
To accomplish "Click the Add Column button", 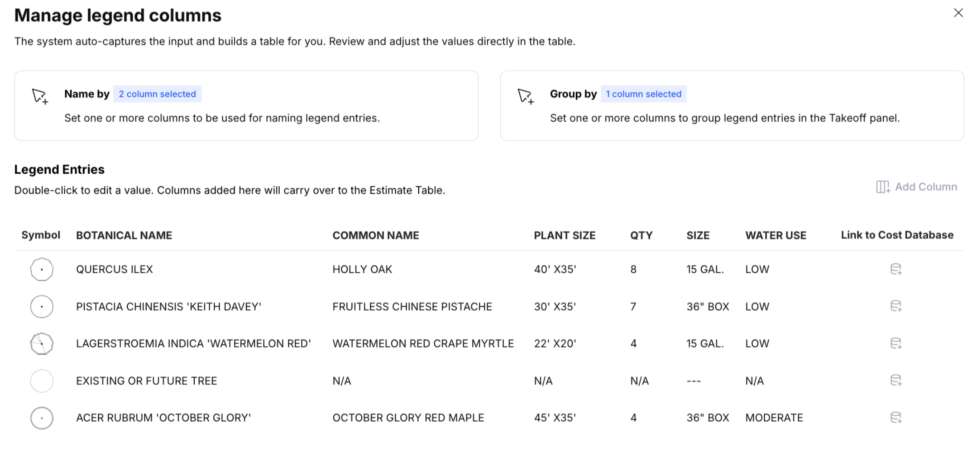I will [x=917, y=187].
